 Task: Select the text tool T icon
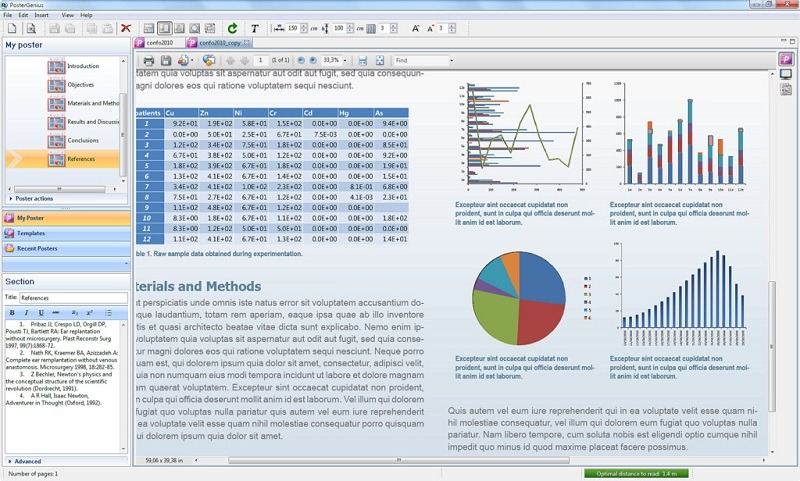coord(255,29)
